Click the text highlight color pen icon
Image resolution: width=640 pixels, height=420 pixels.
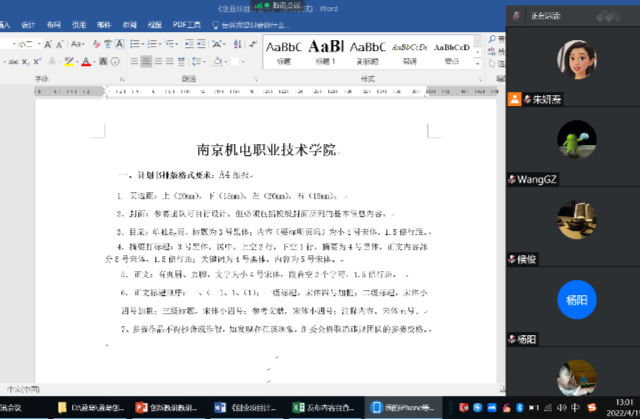point(70,62)
